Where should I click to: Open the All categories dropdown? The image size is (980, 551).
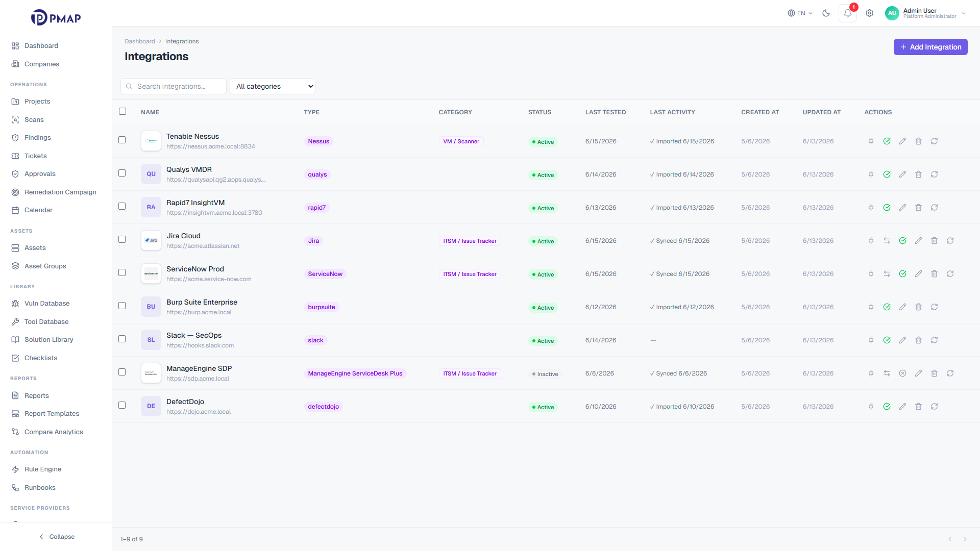[273, 86]
